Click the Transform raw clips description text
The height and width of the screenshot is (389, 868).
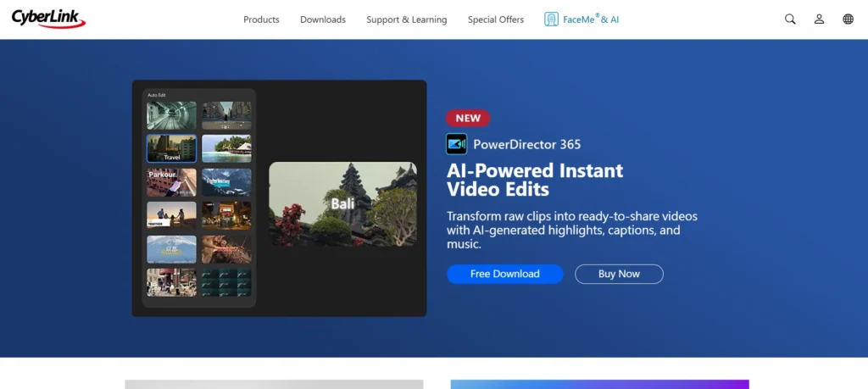point(572,230)
